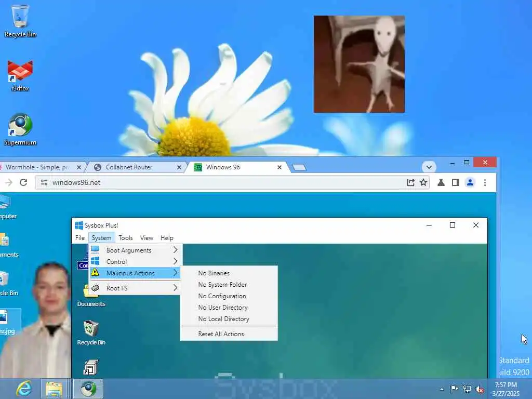The width and height of the screenshot is (532, 399).
Task: Click the creature image thumbnail on desktop
Action: pos(359,64)
